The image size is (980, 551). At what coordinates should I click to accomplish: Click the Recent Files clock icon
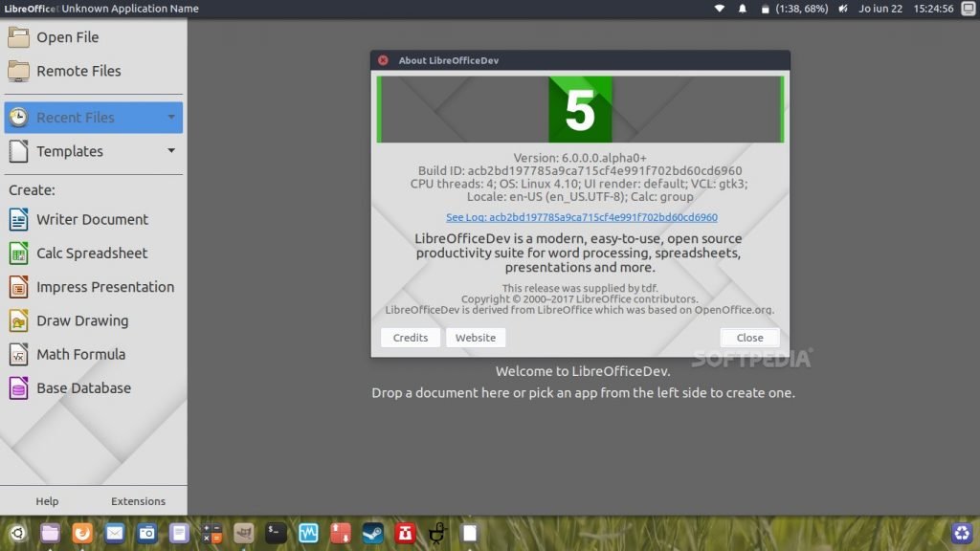click(x=18, y=117)
